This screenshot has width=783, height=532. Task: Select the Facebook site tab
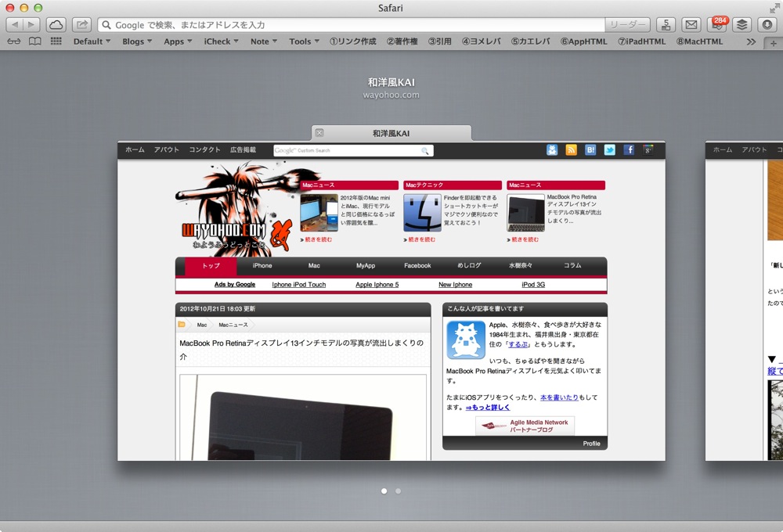417,265
